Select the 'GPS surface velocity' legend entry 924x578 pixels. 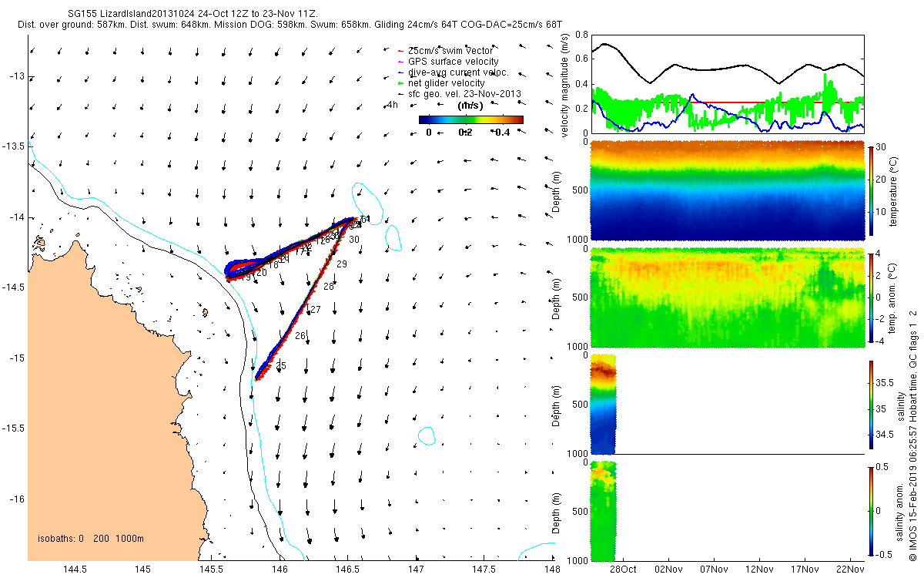point(447,61)
